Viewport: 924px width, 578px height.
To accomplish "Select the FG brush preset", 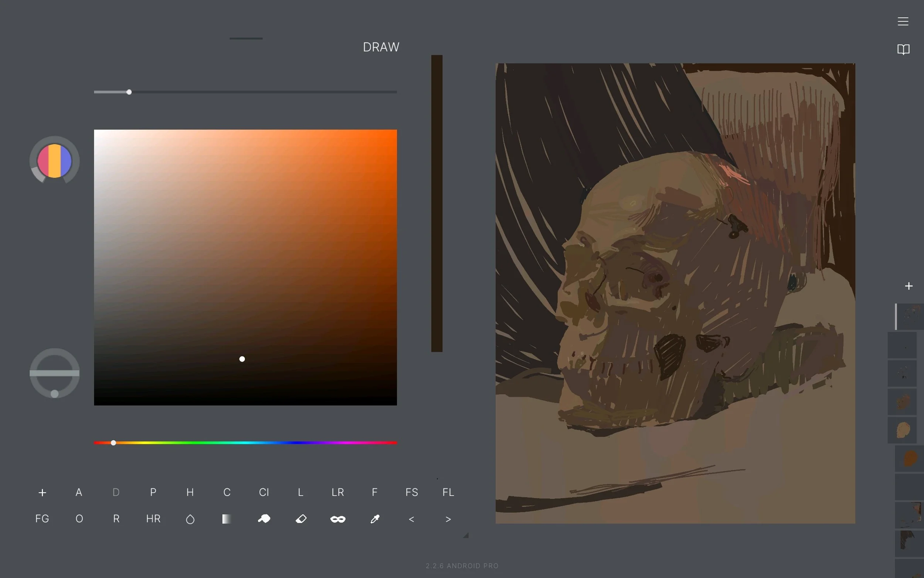I will [42, 519].
